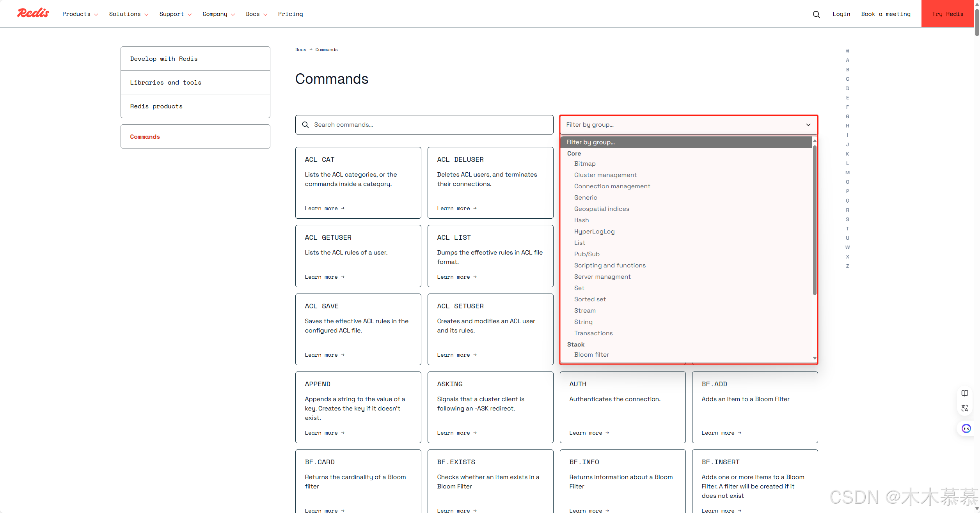Viewport: 980px width, 513px height.
Task: Select Bloom filter option under Stack
Action: pos(591,355)
